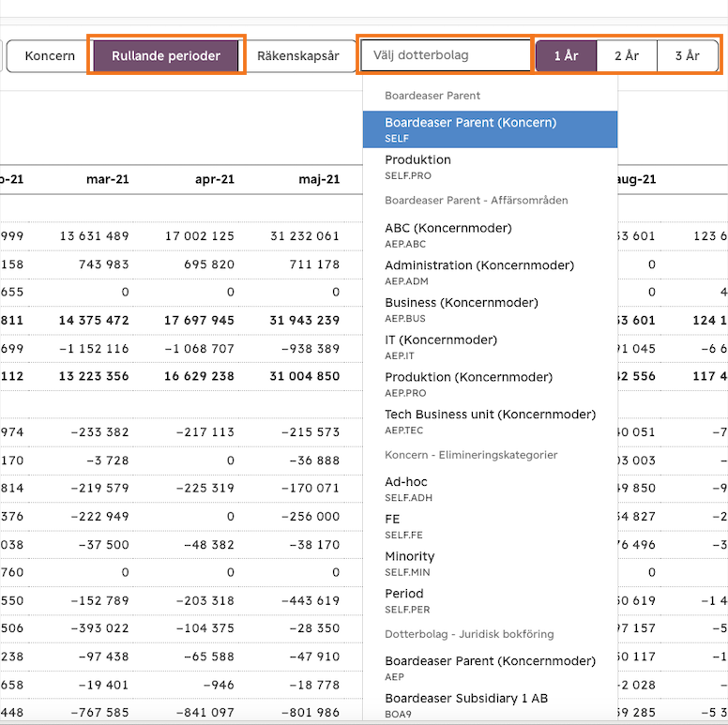
Task: Click cell value −48 382
Action: tap(209, 545)
